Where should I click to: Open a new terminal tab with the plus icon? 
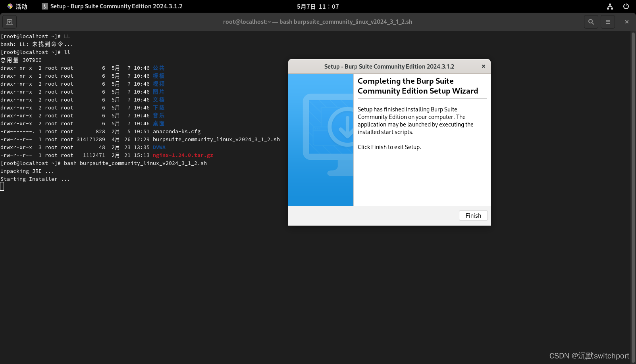click(10, 22)
